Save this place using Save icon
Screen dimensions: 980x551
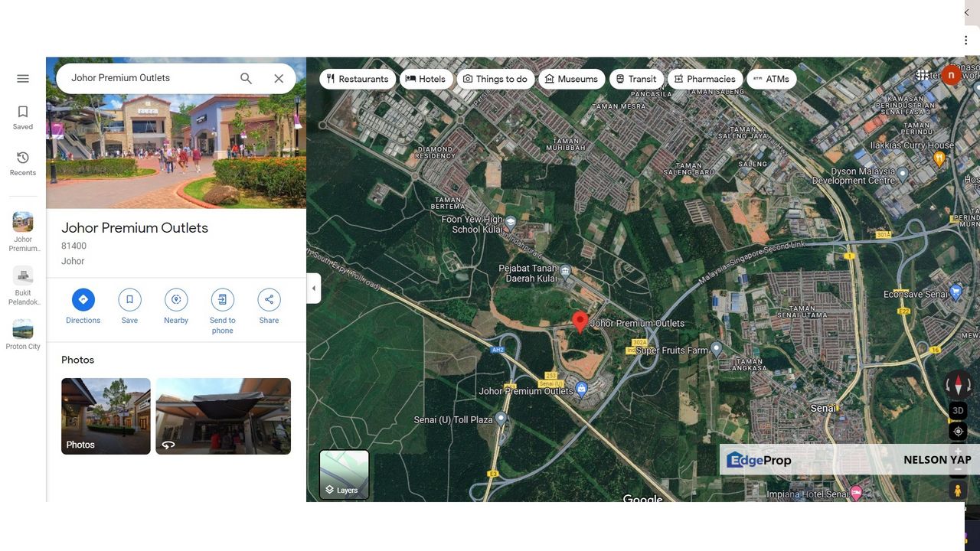[x=129, y=300]
